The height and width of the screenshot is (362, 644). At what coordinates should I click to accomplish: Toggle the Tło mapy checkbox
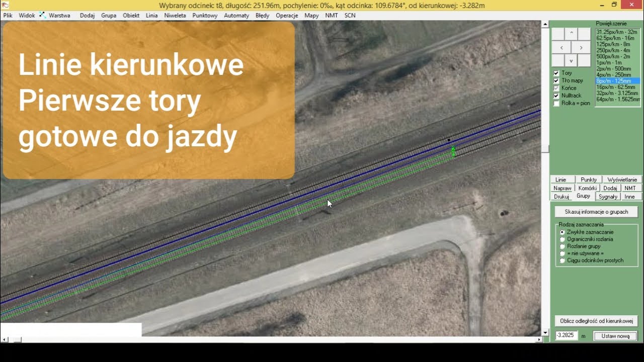pyautogui.click(x=556, y=80)
